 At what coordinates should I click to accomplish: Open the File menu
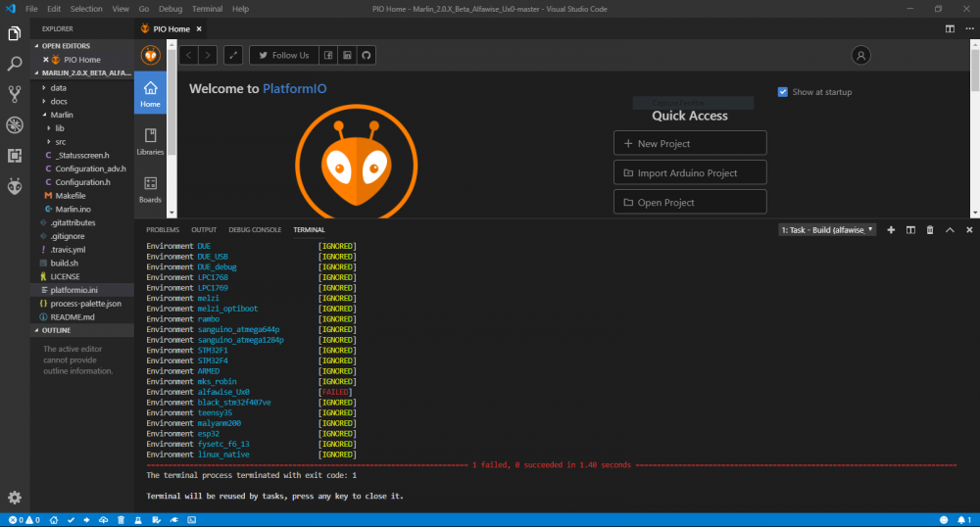(x=31, y=9)
